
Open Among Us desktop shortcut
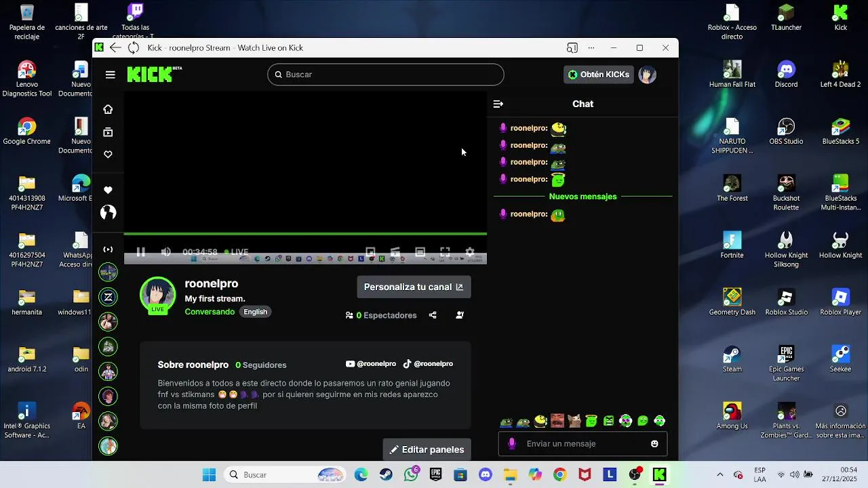[x=732, y=415]
